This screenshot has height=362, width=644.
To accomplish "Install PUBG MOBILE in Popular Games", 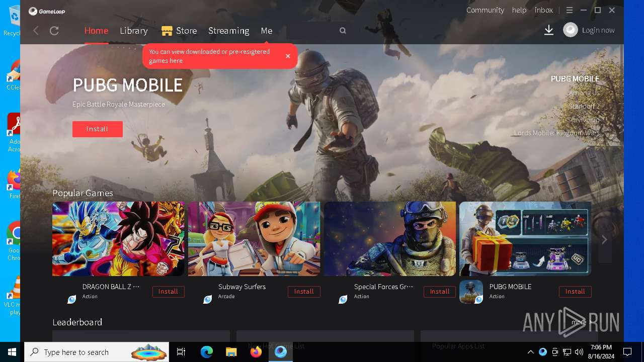I will pyautogui.click(x=575, y=292).
